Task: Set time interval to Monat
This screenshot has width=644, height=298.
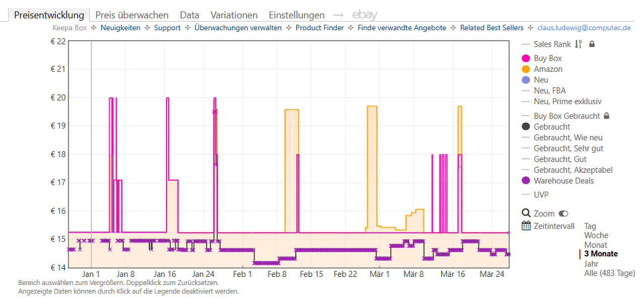Action: (596, 245)
